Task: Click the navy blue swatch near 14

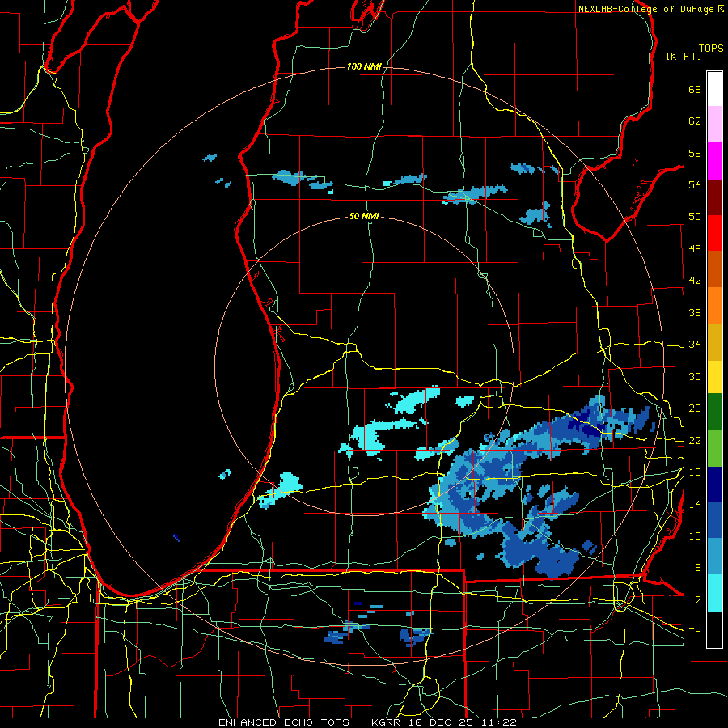Action: 714,485
